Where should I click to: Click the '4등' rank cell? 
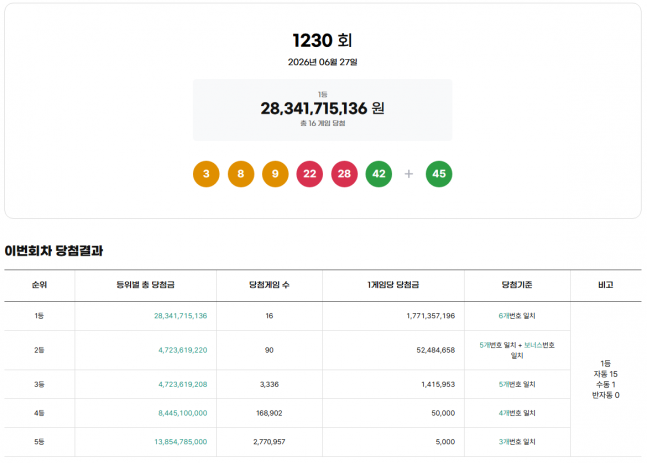(39, 413)
